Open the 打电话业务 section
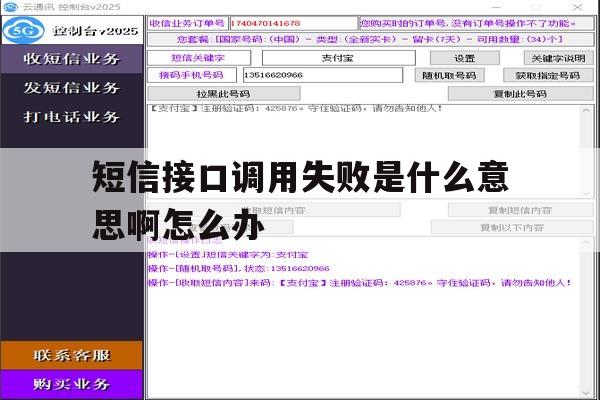This screenshot has width=600, height=400. 72,117
